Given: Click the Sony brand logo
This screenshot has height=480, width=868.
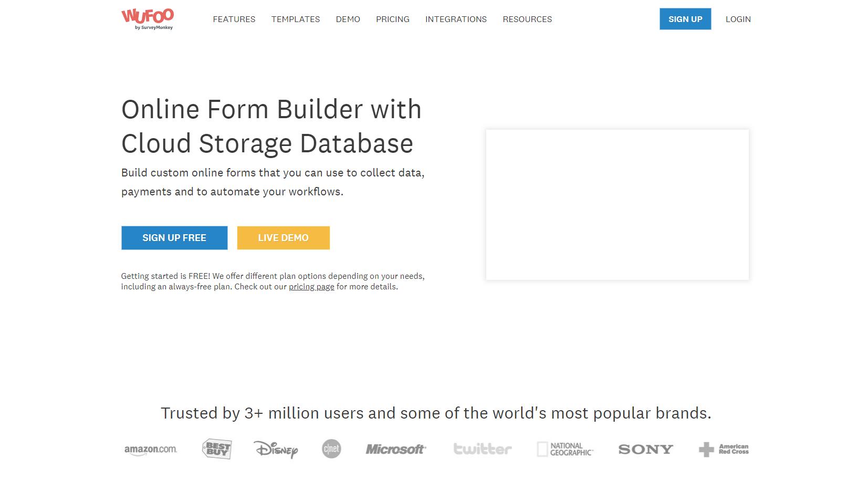Looking at the screenshot, I should (x=645, y=450).
